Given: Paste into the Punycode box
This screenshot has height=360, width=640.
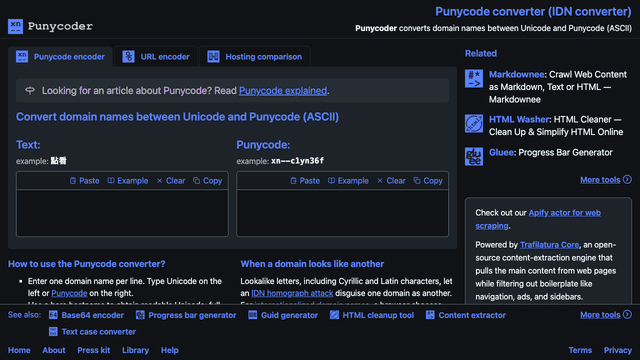Looking at the screenshot, I should point(305,181).
